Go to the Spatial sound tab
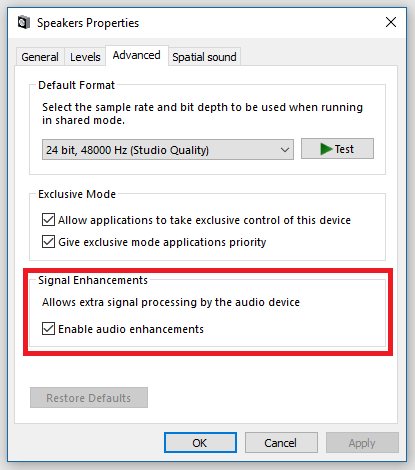Screen dimensions: 415x470 [204, 57]
